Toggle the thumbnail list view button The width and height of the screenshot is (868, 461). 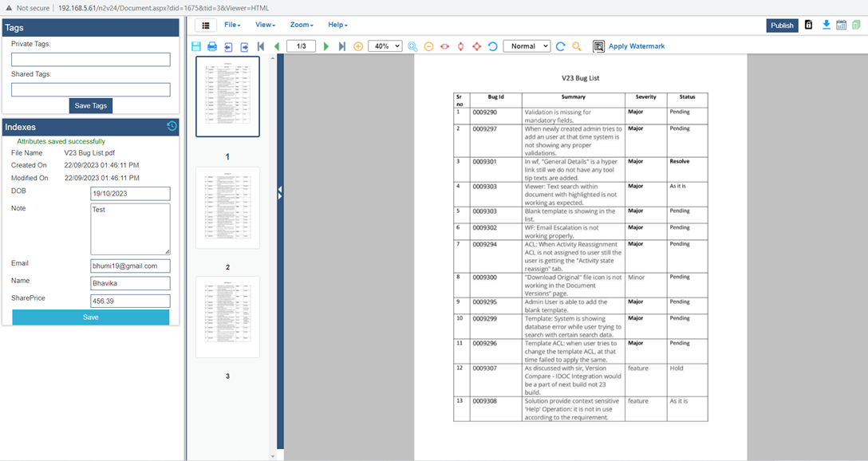point(207,26)
